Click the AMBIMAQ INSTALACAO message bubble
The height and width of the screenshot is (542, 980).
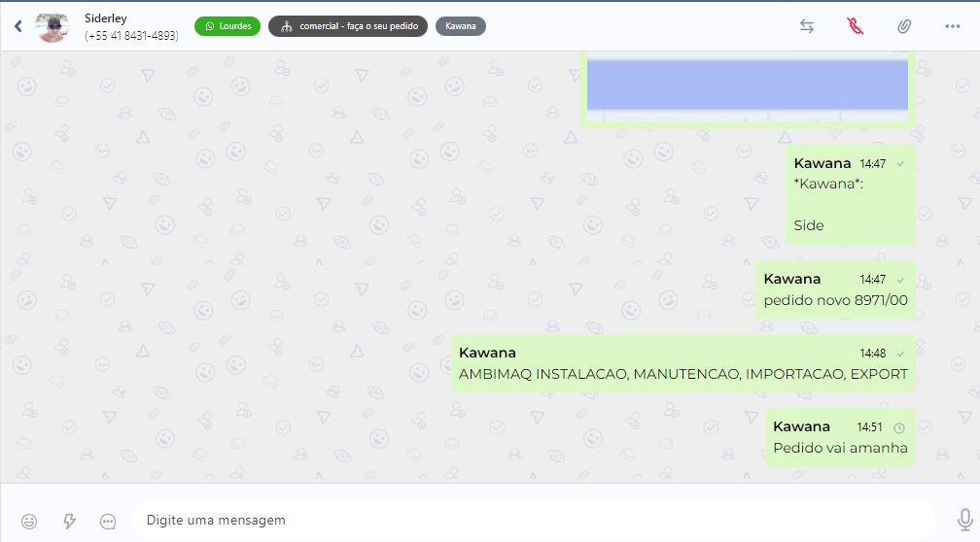(682, 374)
